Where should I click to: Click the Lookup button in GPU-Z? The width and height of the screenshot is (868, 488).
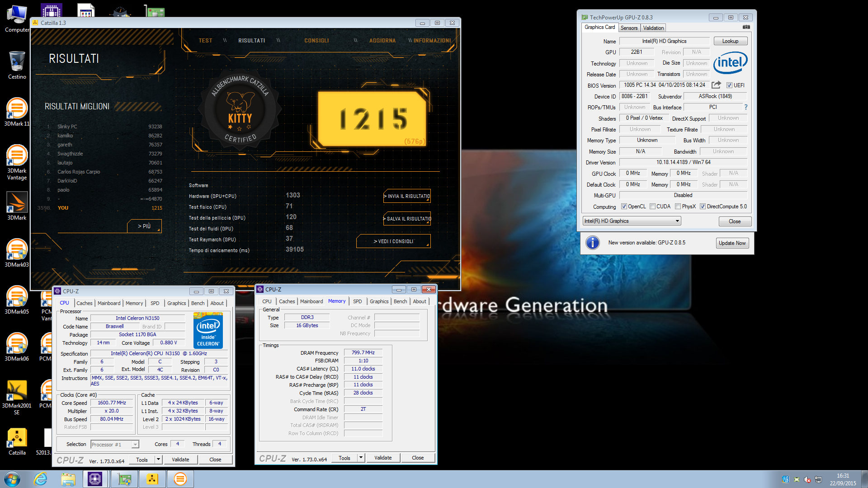point(730,41)
